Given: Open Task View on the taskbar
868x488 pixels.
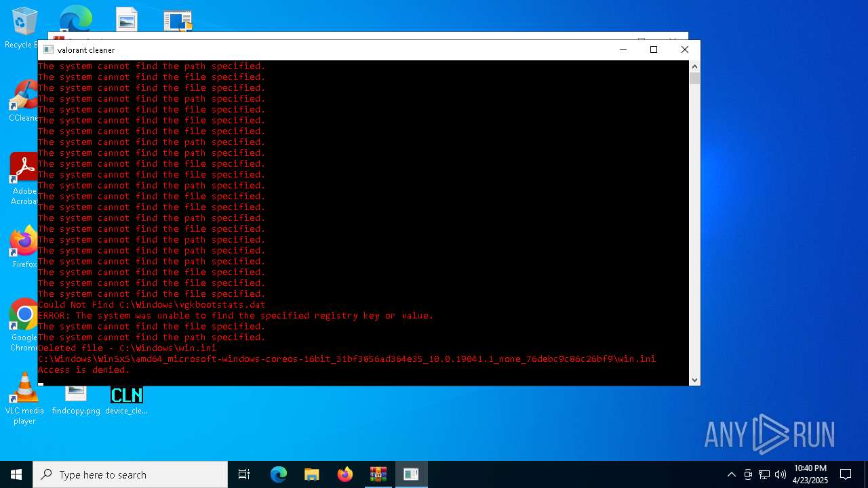Looking at the screenshot, I should [244, 474].
